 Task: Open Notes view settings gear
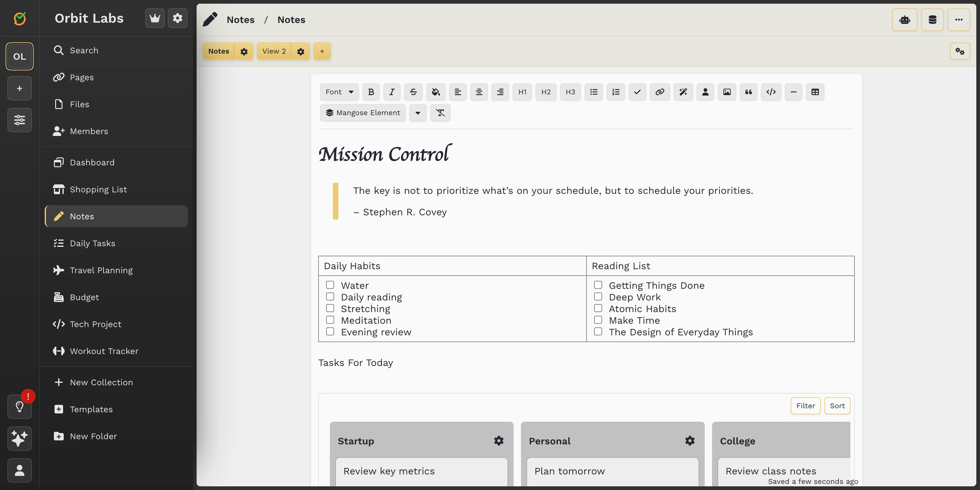click(x=244, y=51)
